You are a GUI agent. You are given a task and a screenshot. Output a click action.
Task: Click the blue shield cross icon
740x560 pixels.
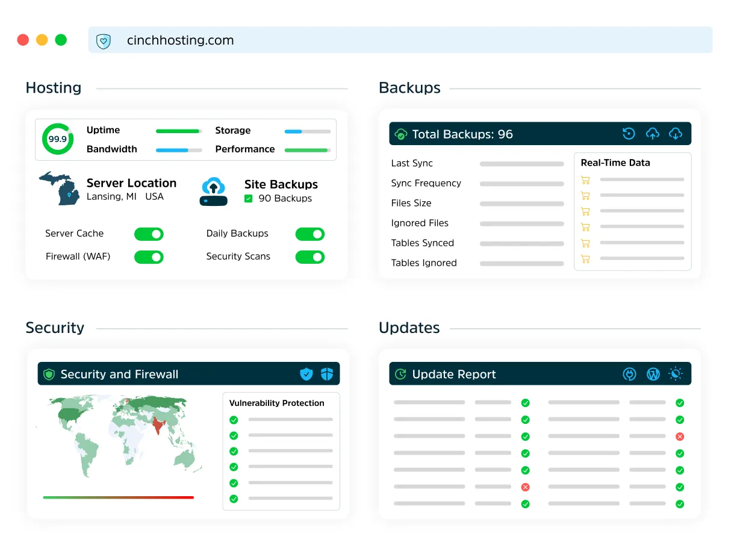click(x=327, y=374)
